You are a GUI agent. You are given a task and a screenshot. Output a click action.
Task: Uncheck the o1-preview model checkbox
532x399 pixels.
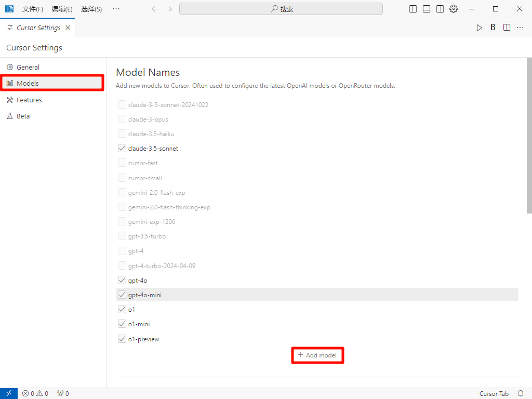coord(122,339)
